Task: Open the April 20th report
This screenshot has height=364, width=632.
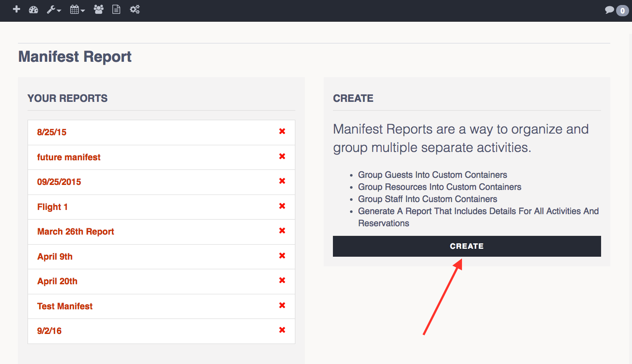Action: pos(57,281)
